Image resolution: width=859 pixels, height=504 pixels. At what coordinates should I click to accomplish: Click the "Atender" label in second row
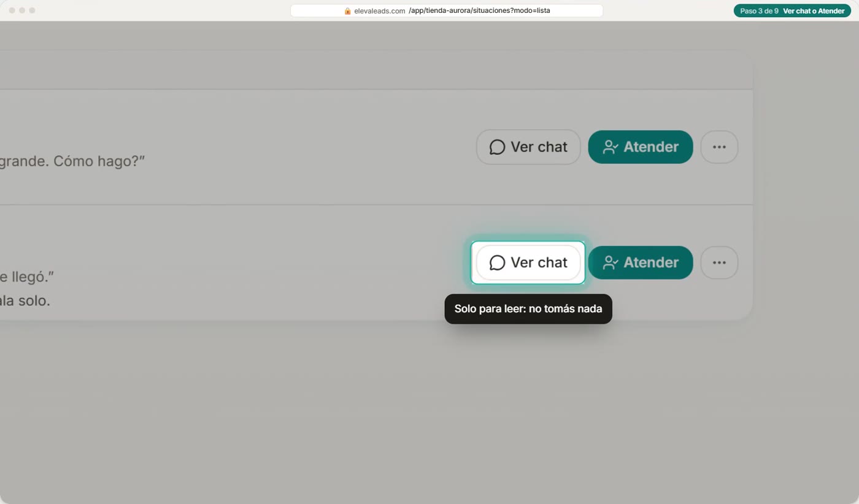pos(651,262)
